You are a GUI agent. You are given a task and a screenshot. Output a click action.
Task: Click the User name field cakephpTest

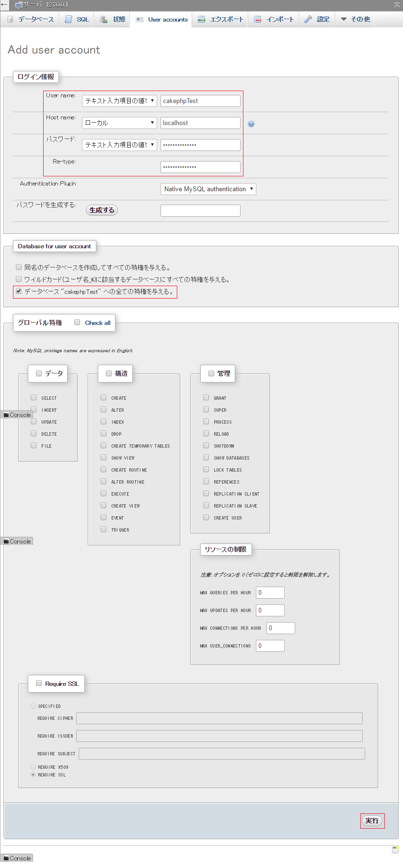pyautogui.click(x=200, y=101)
